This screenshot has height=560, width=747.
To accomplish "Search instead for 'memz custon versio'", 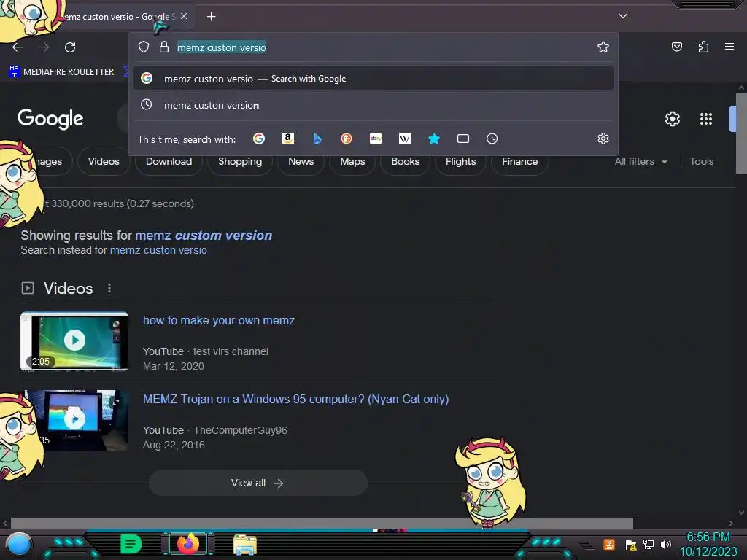I will [x=158, y=250].
